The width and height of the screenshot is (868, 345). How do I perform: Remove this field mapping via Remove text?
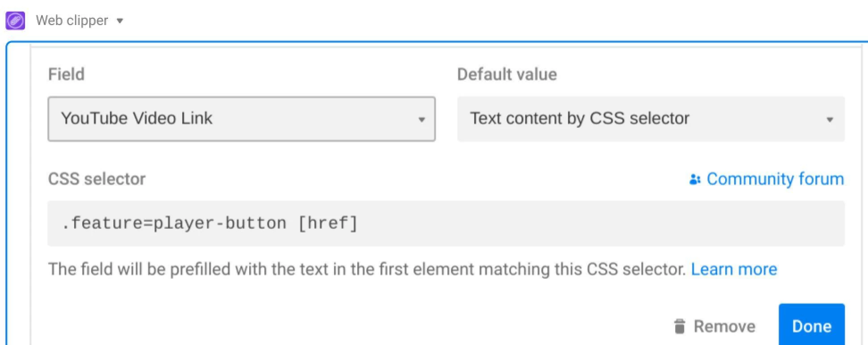click(x=724, y=326)
